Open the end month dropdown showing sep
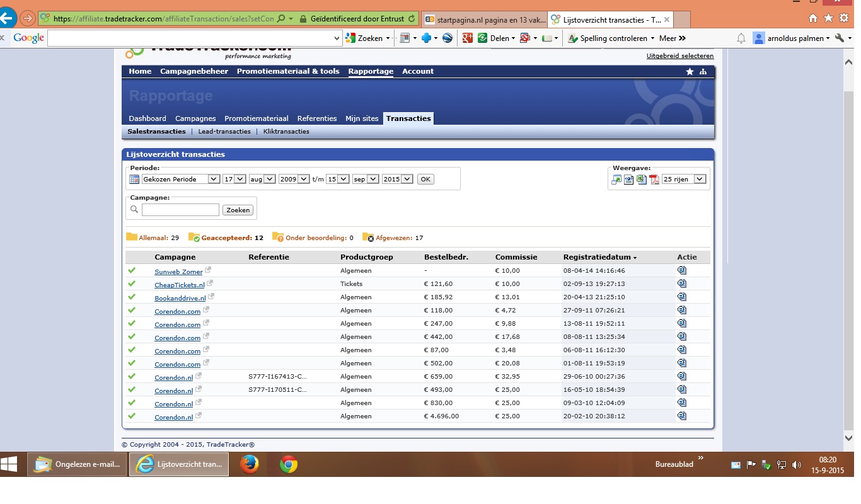The image size is (861, 504). [x=366, y=179]
